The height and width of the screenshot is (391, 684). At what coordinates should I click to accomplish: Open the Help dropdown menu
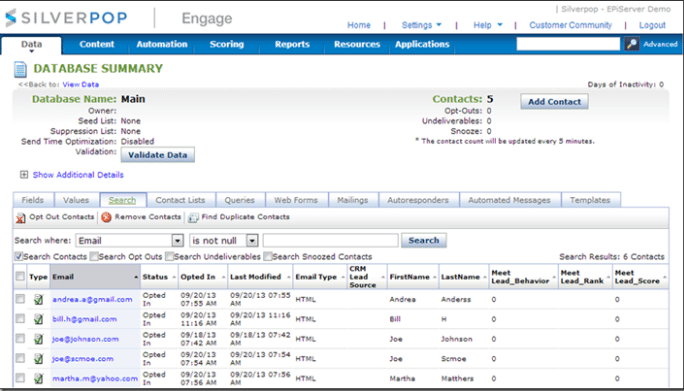point(488,25)
